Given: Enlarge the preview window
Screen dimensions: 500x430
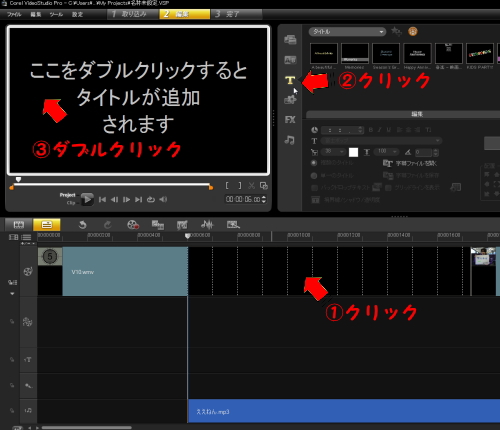Looking at the screenshot, I should [264, 186].
